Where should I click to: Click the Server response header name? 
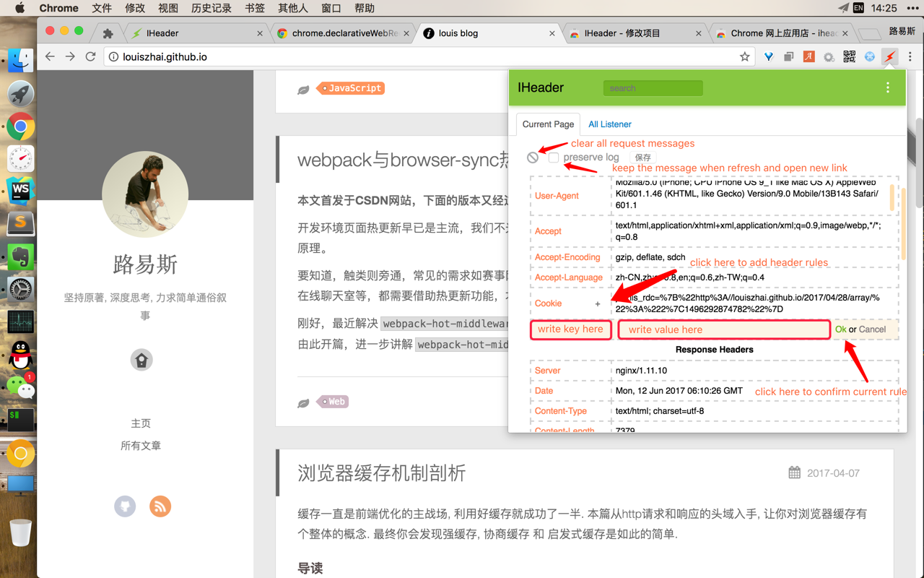tap(547, 371)
